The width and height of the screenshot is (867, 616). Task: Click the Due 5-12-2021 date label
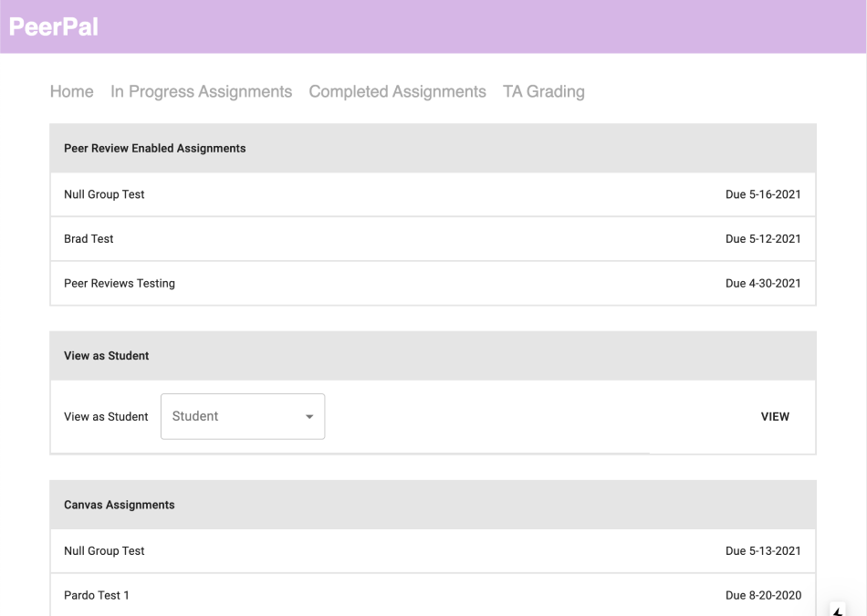(763, 239)
